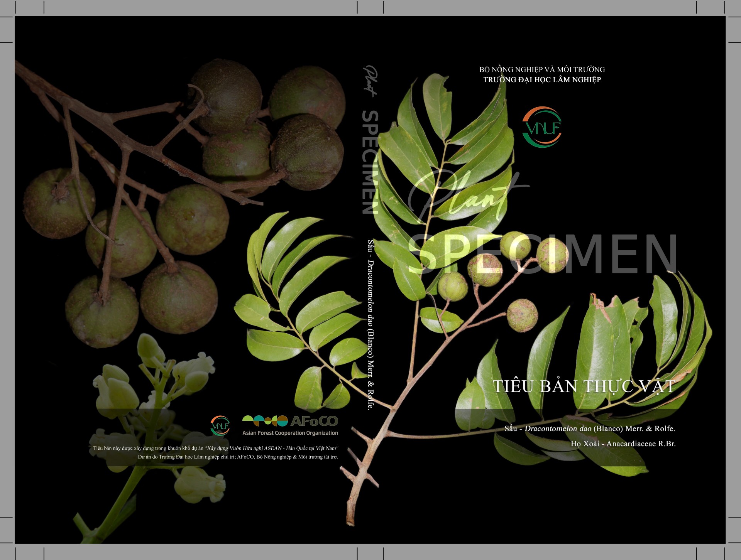Select the 'TRƯỜNG ĐẠI HỌC LÂM NGHIỆP' text line

(542, 80)
